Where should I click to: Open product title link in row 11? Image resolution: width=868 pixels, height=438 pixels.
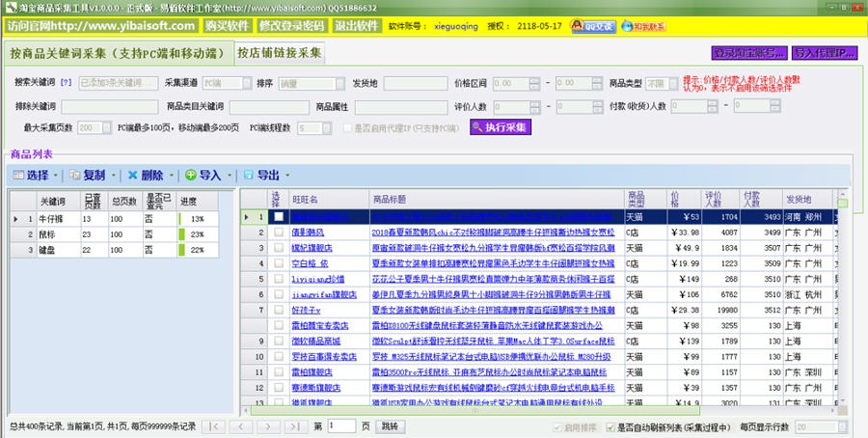tap(489, 372)
